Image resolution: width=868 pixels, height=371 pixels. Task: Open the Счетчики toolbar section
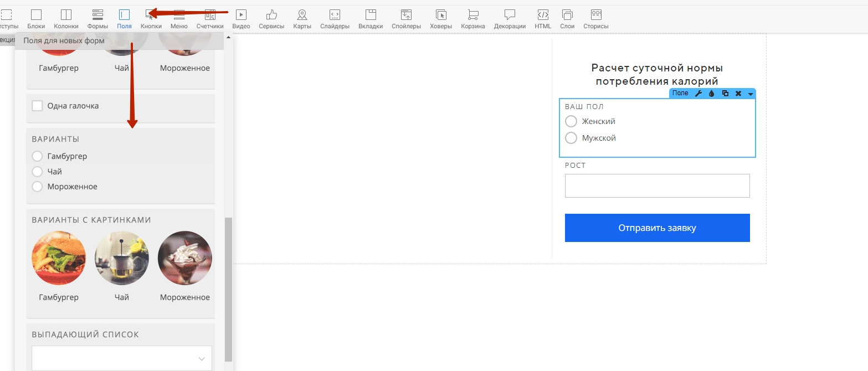[x=210, y=19]
